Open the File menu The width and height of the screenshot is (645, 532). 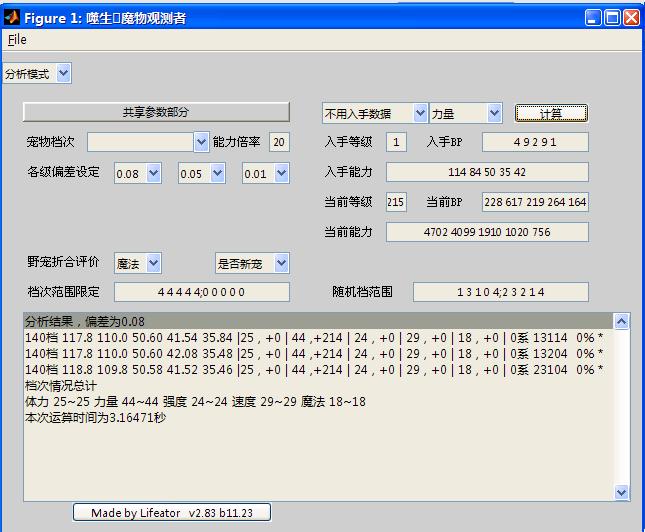(x=17, y=40)
